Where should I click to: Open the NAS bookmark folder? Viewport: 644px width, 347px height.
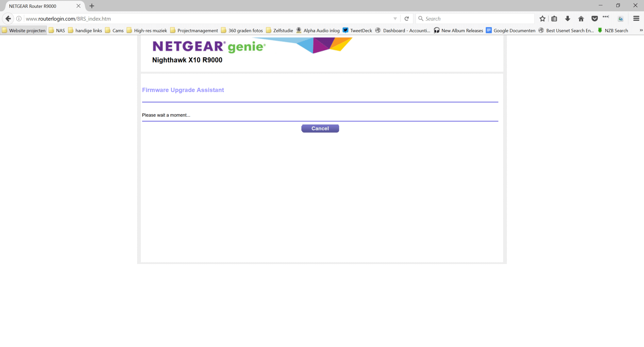[57, 30]
